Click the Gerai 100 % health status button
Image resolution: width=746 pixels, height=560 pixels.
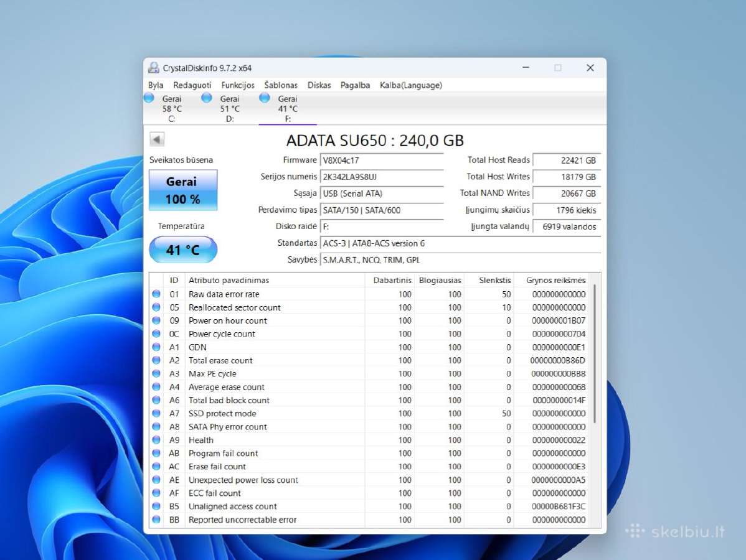coord(183,190)
